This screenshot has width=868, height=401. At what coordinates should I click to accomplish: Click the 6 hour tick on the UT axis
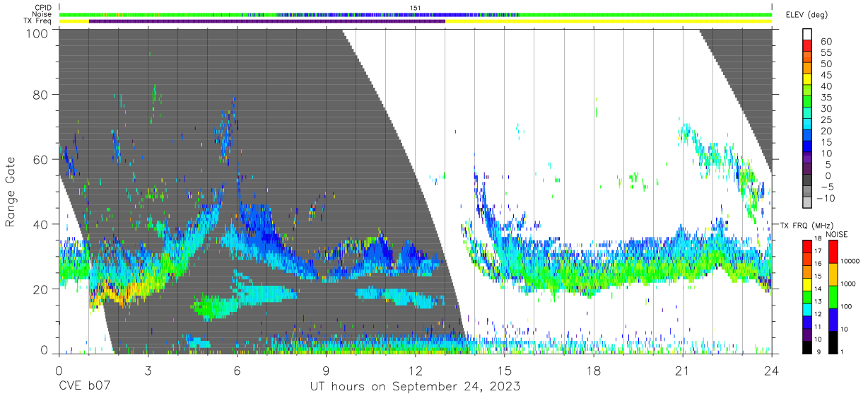click(237, 370)
